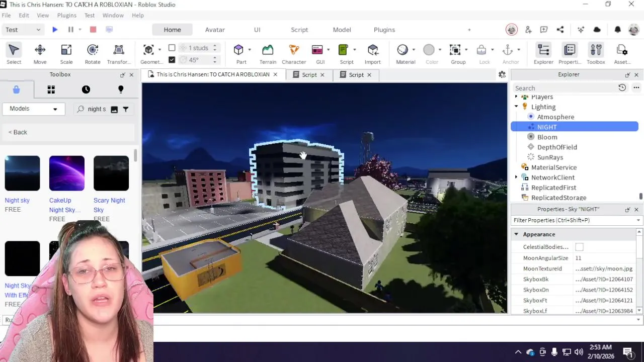Activate the Move tool
The image size is (644, 362).
click(x=40, y=54)
